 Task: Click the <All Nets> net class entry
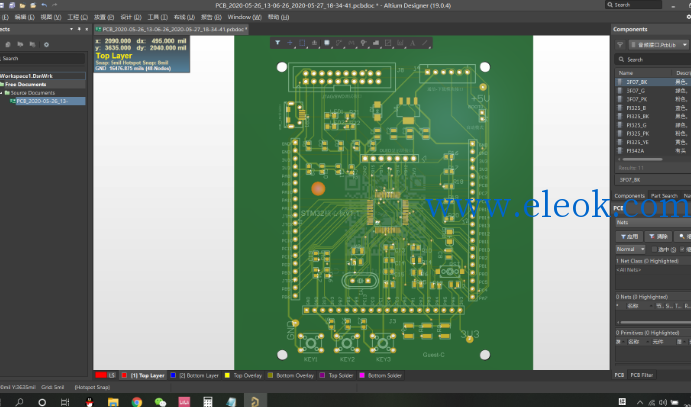[628, 270]
